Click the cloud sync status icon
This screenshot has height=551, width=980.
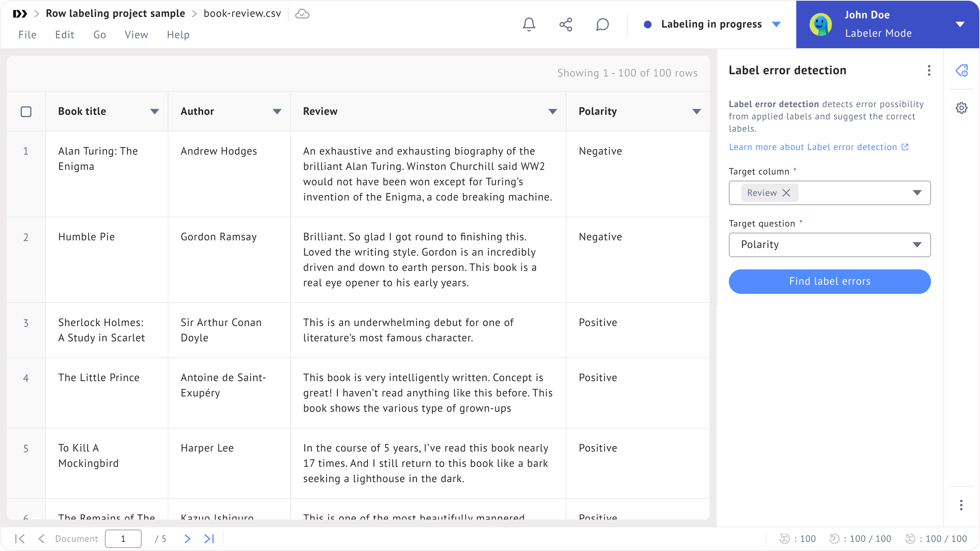coord(302,14)
